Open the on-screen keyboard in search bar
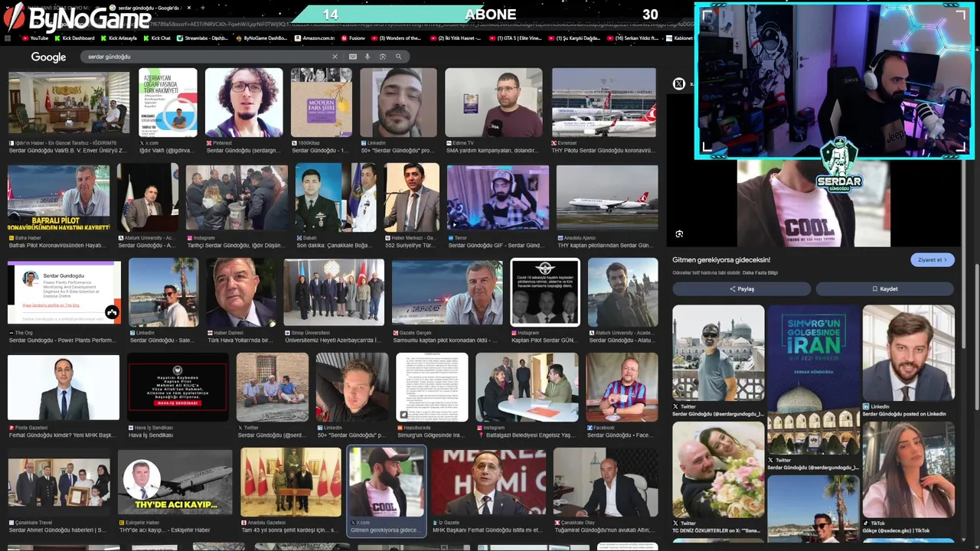 (354, 57)
